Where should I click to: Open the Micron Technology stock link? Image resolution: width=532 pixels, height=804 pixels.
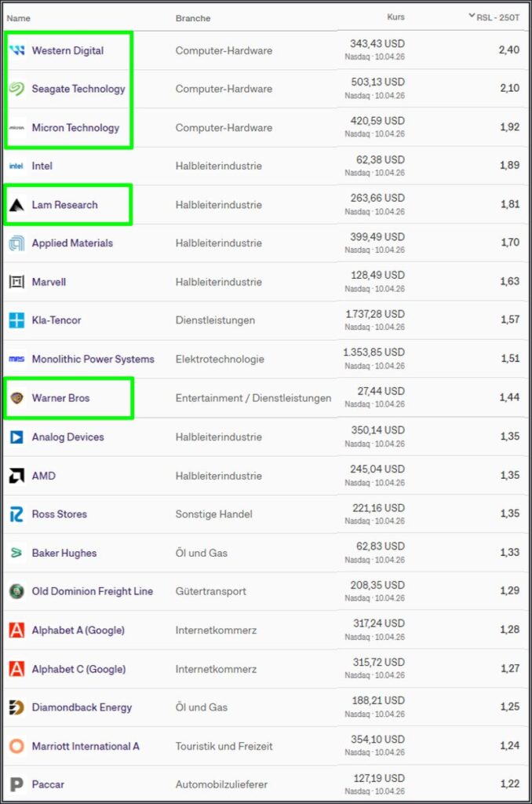coord(75,128)
